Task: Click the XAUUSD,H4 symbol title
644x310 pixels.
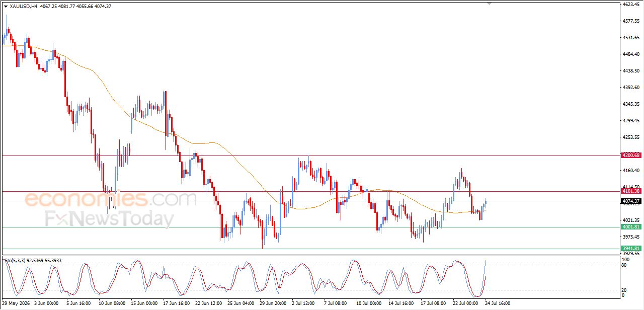Action: coord(23,7)
